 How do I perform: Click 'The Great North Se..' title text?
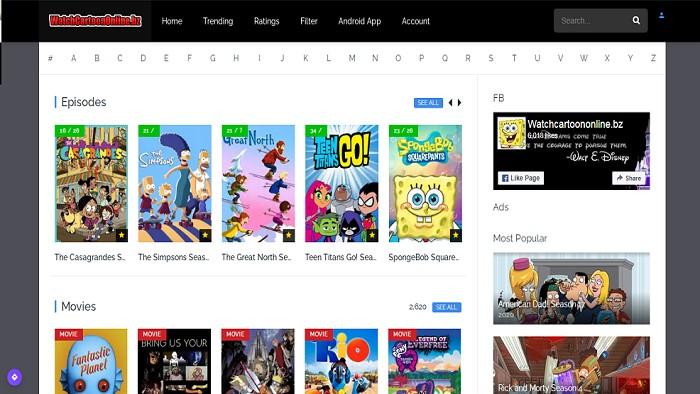(x=256, y=257)
